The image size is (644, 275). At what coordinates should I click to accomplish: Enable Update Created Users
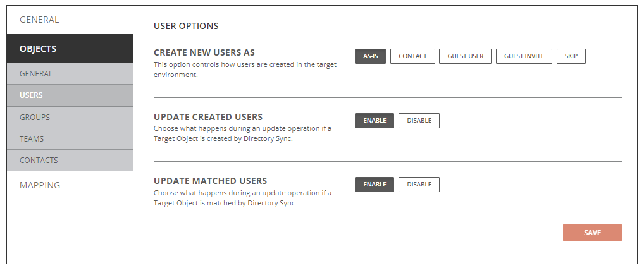[x=375, y=121]
